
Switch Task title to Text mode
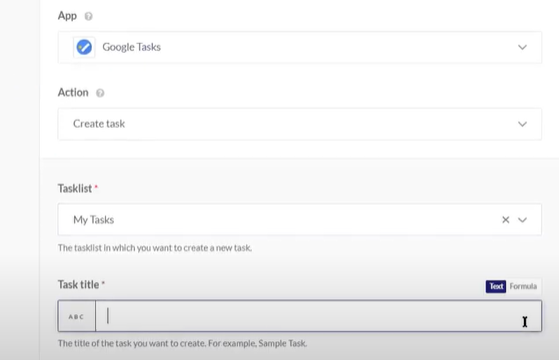pyautogui.click(x=496, y=286)
